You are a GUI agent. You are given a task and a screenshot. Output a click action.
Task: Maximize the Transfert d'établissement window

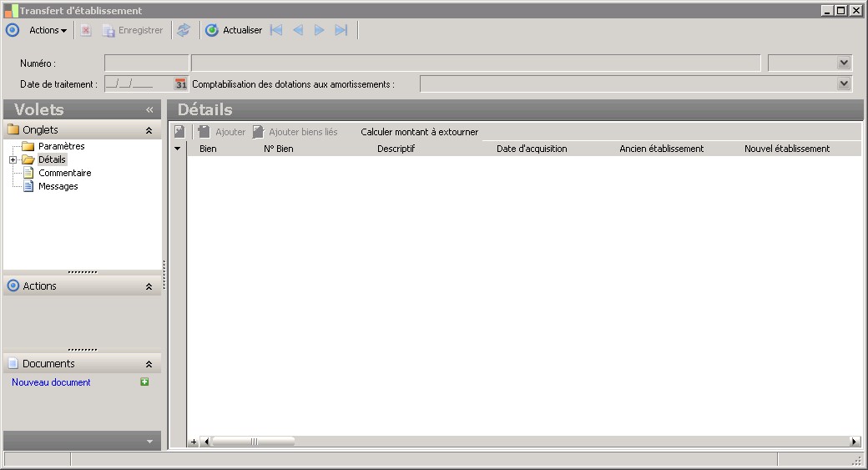click(x=841, y=11)
